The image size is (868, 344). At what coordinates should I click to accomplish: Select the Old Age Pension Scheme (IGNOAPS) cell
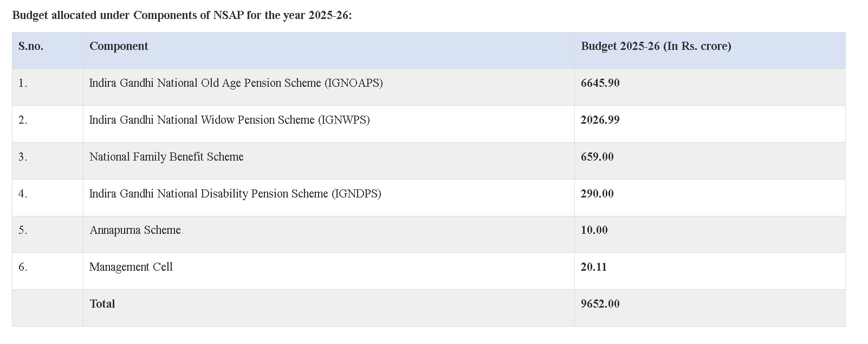236,83
